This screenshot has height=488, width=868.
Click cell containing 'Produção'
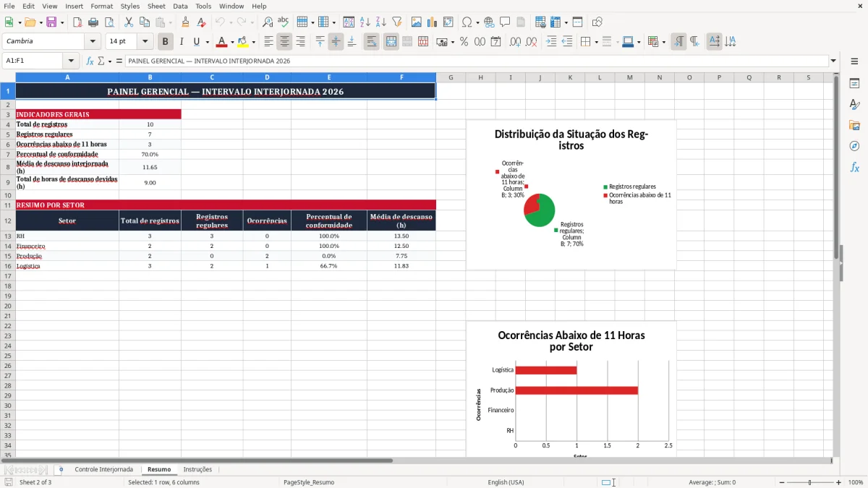pyautogui.click(x=67, y=256)
